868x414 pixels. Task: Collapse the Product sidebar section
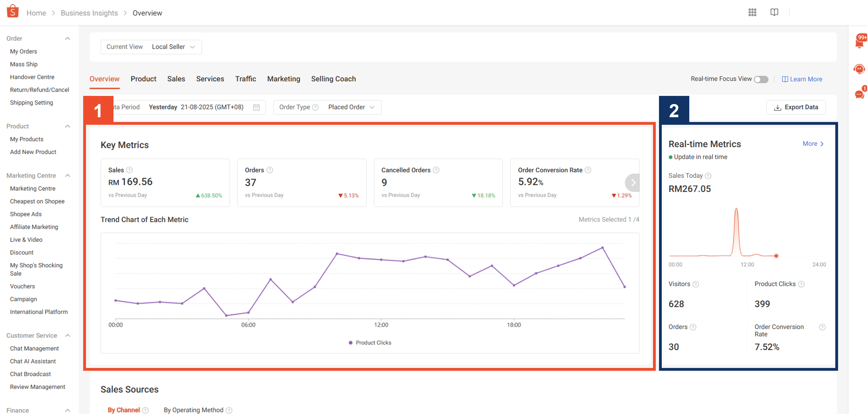[67, 126]
